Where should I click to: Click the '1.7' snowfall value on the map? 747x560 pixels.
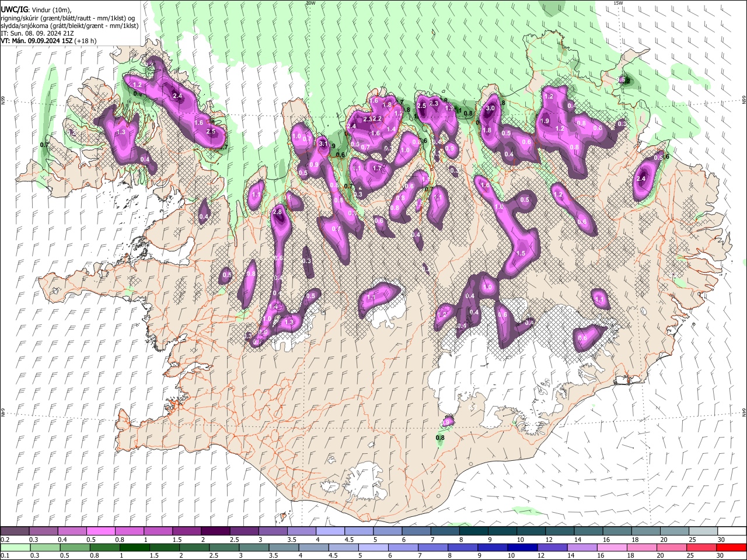[376, 169]
